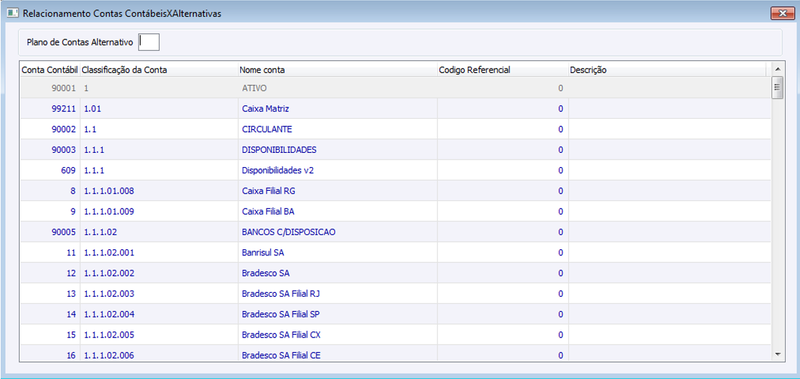Click the vertical scrollbar thumb
Viewport: 800px width, 379px height.
click(x=778, y=87)
